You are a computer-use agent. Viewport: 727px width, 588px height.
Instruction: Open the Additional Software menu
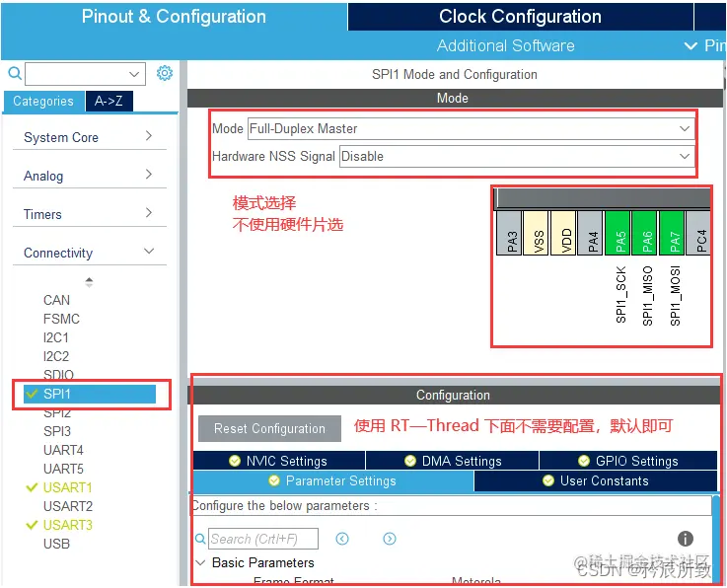[x=505, y=45]
